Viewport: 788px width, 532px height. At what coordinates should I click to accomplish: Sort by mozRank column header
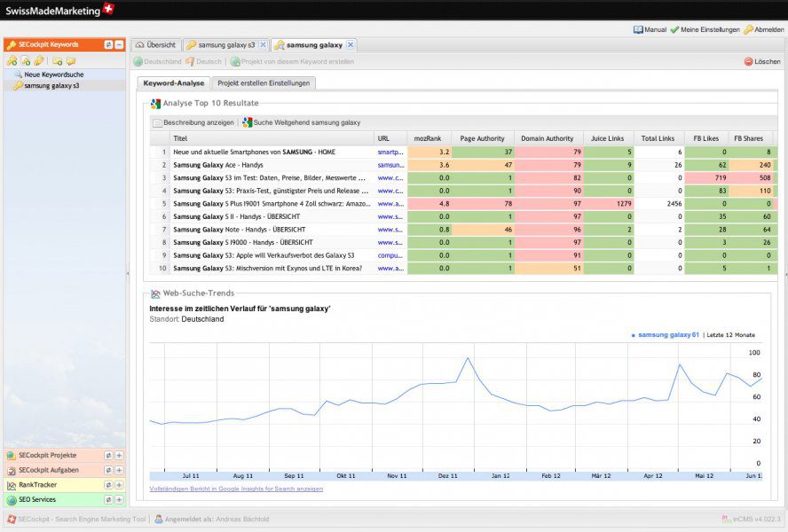point(429,138)
